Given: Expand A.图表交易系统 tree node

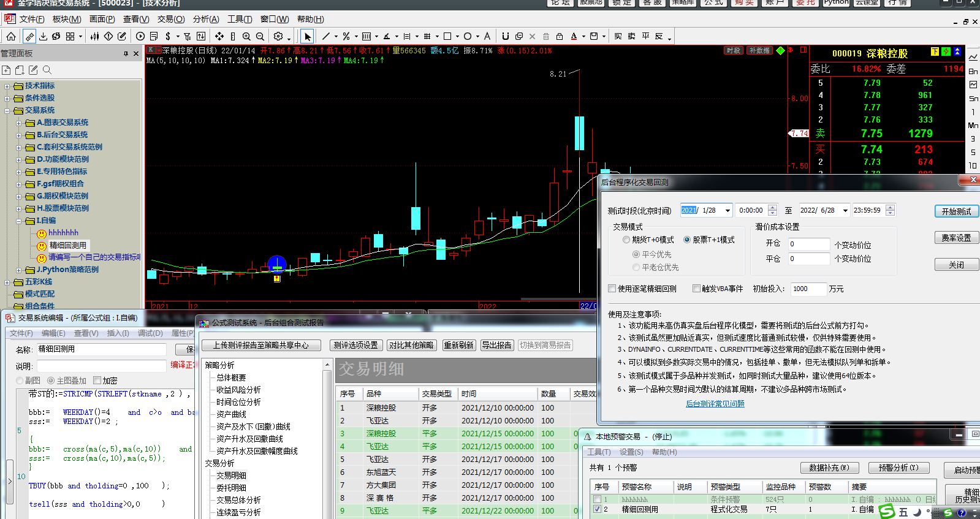Looking at the screenshot, I should pyautogui.click(x=18, y=123).
